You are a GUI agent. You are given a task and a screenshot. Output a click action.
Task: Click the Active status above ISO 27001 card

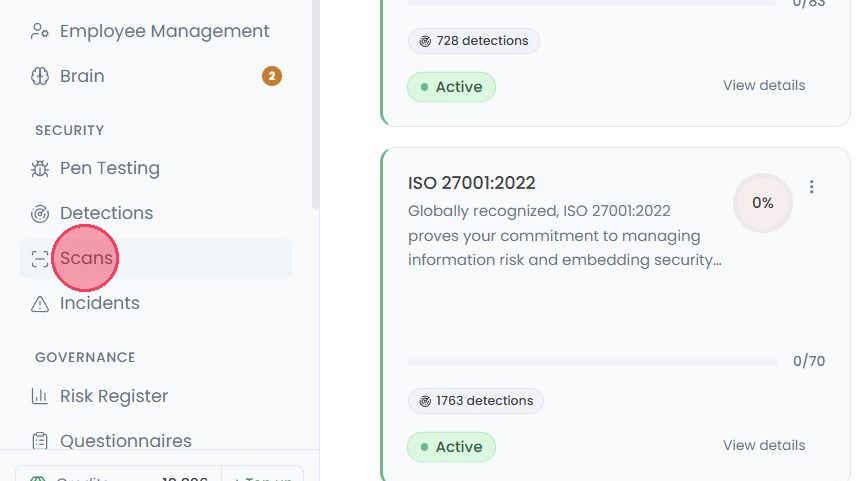pos(451,87)
